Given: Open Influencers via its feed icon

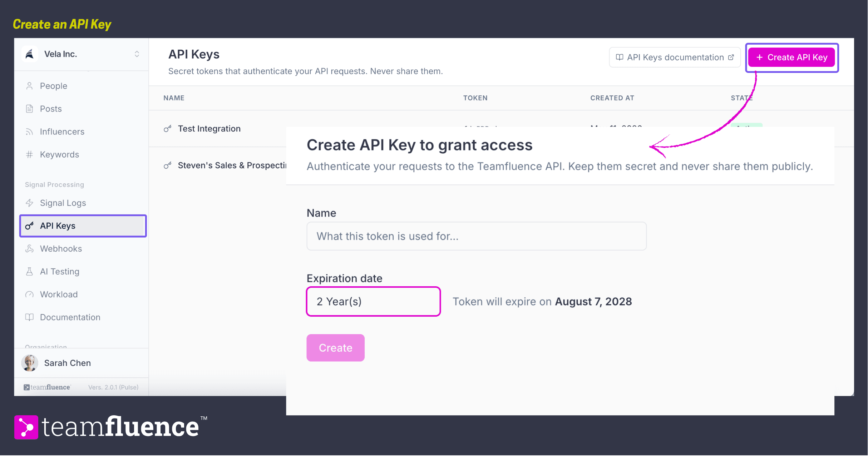Looking at the screenshot, I should [x=29, y=132].
